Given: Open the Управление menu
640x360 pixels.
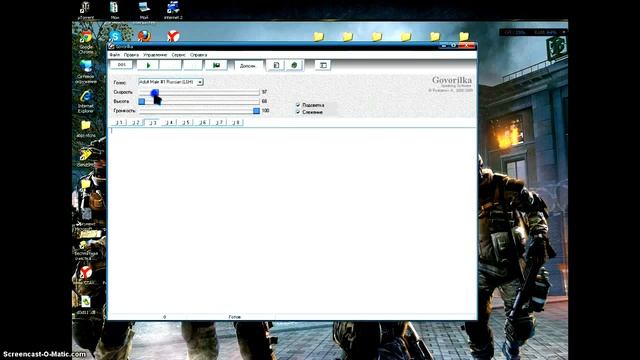Looking at the screenshot, I should coord(155,55).
